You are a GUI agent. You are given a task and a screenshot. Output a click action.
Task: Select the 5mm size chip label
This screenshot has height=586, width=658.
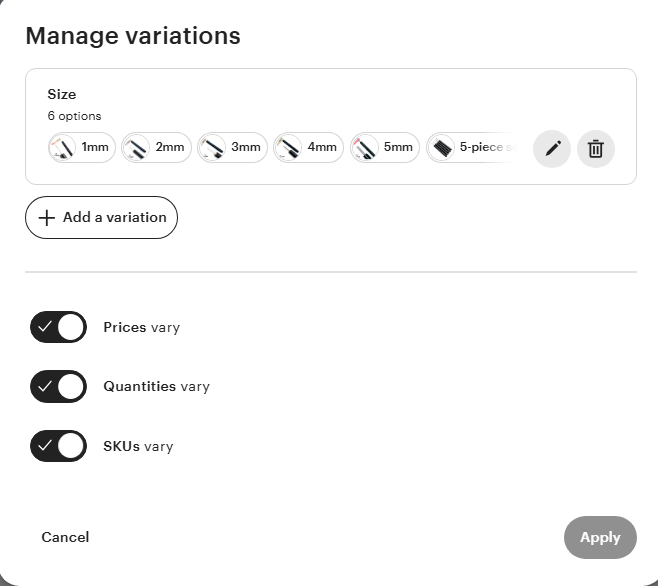(x=398, y=148)
